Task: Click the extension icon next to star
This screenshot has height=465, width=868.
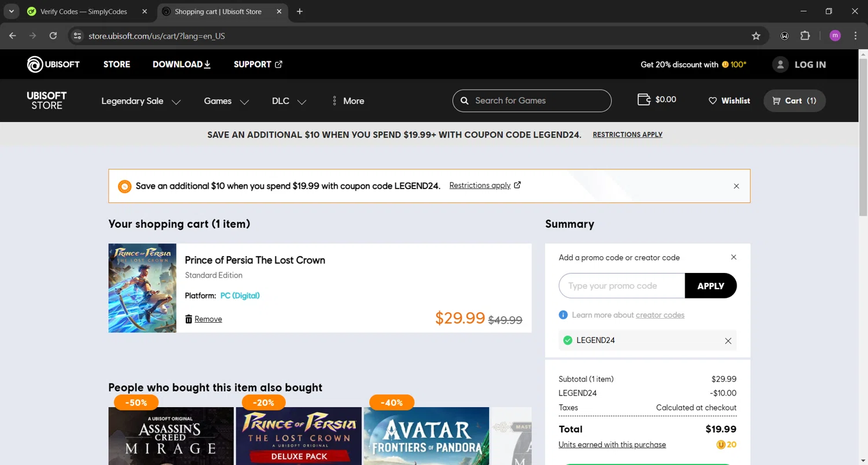Action: [785, 36]
